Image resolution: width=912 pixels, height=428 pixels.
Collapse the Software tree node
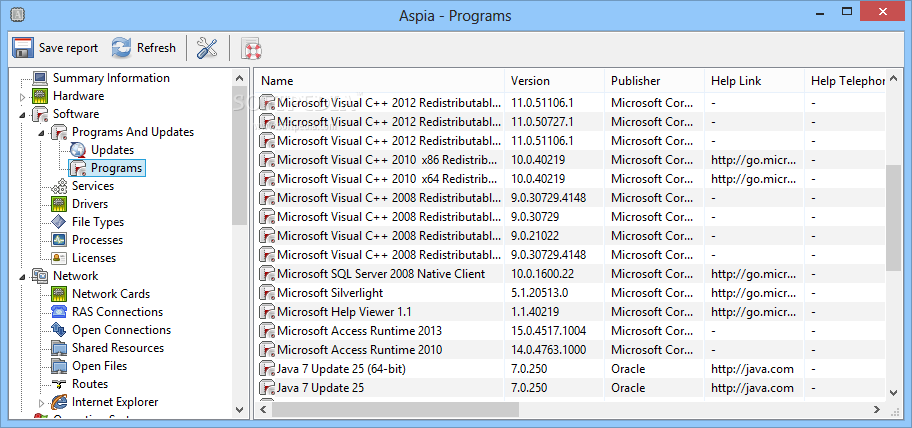pos(23,115)
